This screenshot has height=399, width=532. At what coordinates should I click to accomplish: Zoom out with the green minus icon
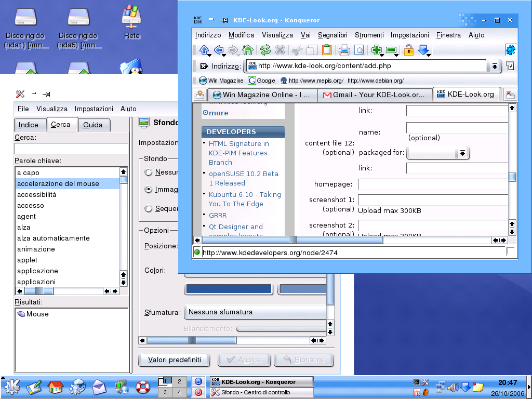click(391, 50)
